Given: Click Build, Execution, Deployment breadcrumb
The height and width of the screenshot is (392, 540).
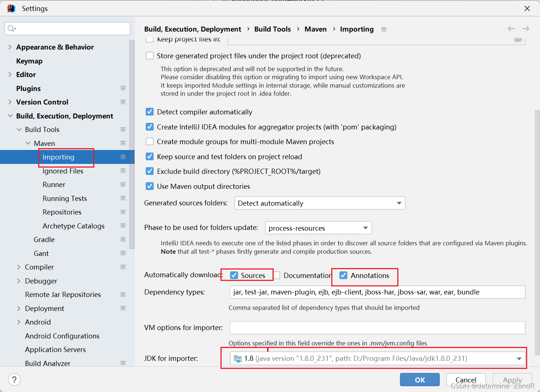Looking at the screenshot, I should [193, 29].
